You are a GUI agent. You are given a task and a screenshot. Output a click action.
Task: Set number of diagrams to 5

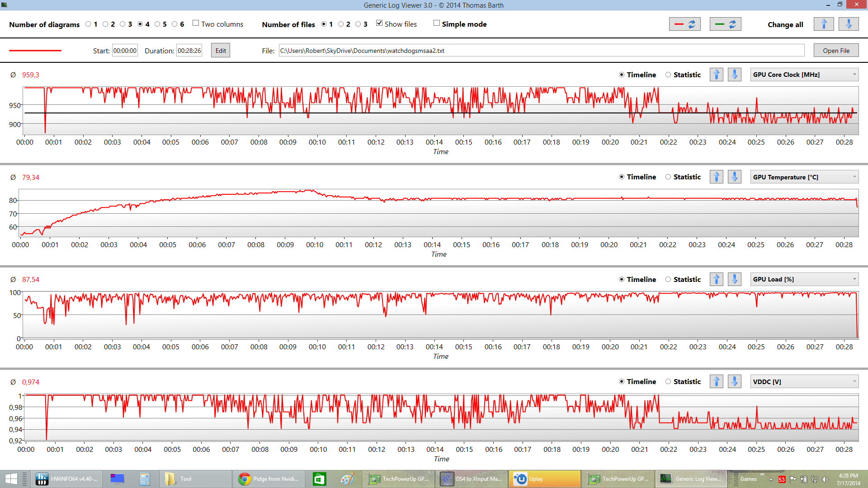tap(157, 24)
